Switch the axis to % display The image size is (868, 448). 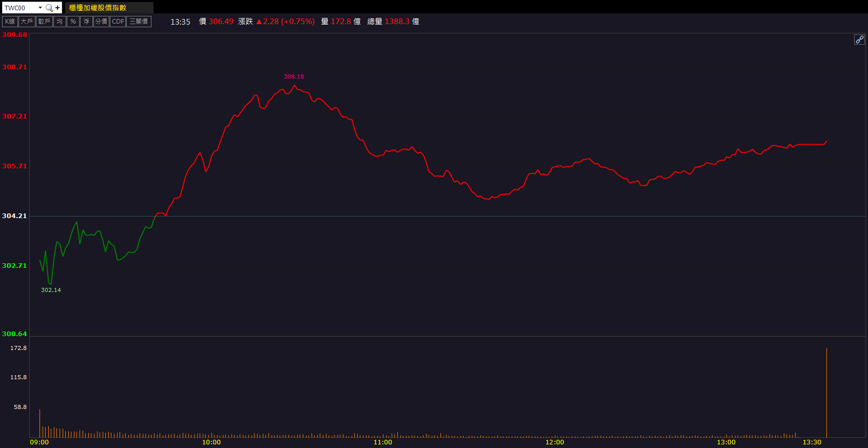pos(73,22)
